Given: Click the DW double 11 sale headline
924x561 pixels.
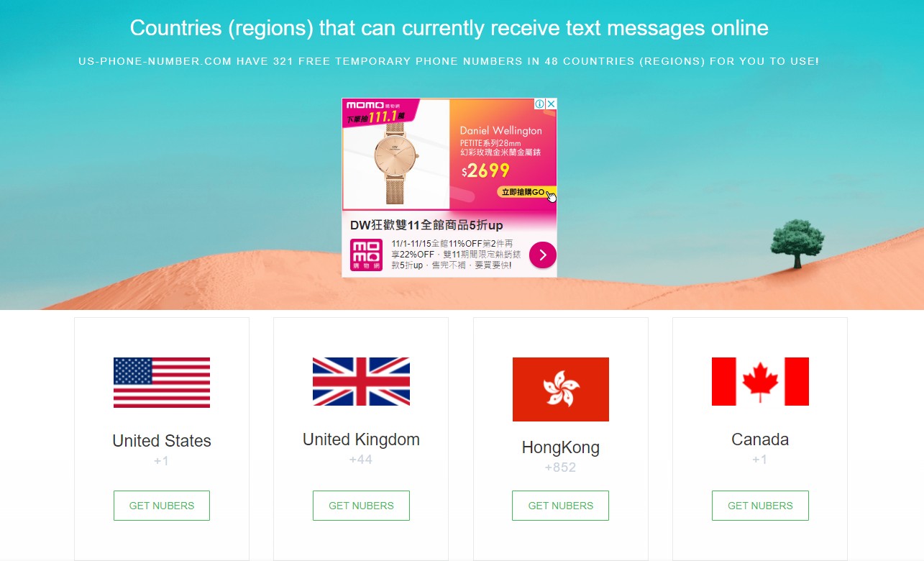Looking at the screenshot, I should pyautogui.click(x=426, y=225).
